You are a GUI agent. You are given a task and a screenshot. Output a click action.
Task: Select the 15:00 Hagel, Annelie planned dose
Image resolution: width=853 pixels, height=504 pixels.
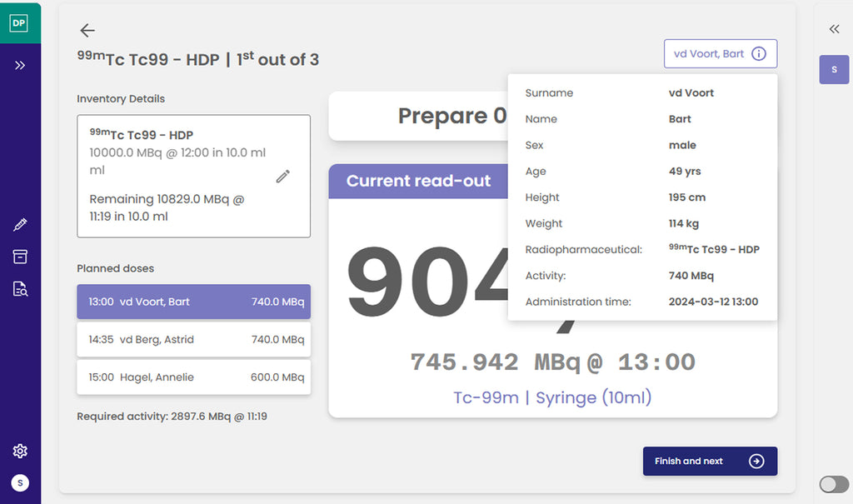pyautogui.click(x=193, y=377)
